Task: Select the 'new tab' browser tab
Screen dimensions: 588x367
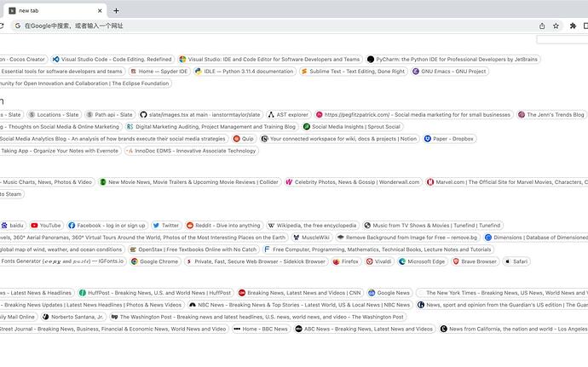Action: (55, 11)
